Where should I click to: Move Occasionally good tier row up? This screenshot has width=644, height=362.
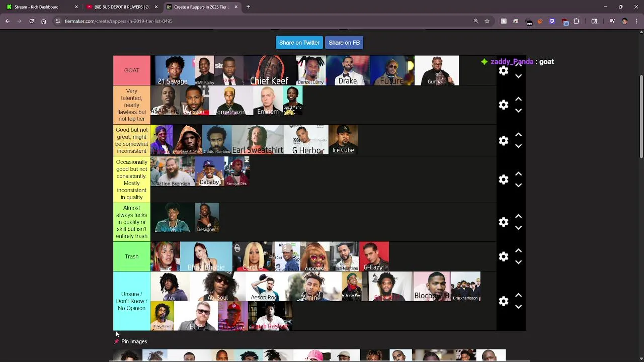tap(518, 173)
